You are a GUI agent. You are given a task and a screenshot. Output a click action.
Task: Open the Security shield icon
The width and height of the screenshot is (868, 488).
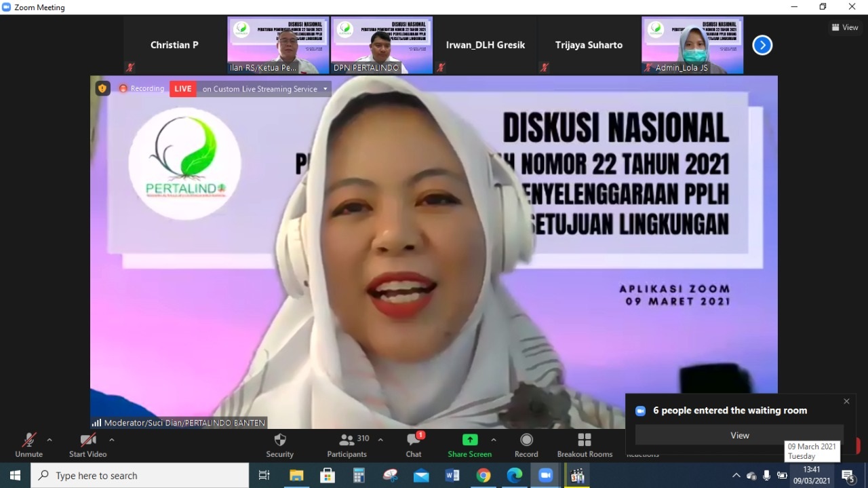[279, 440]
